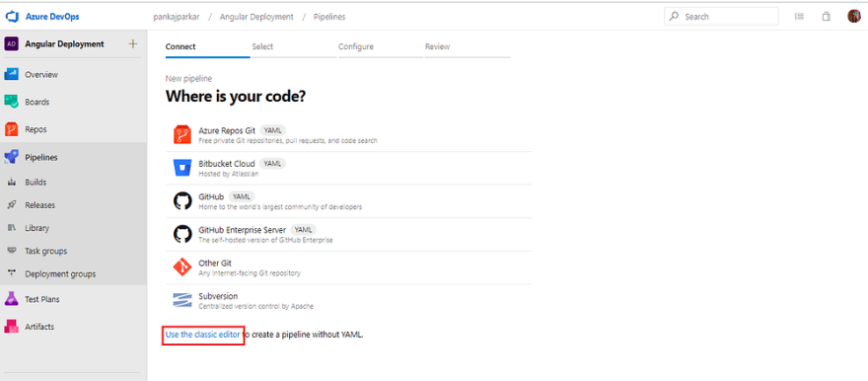Open the Deployment groups icon
This screenshot has width=868, height=381.
coord(12,273)
